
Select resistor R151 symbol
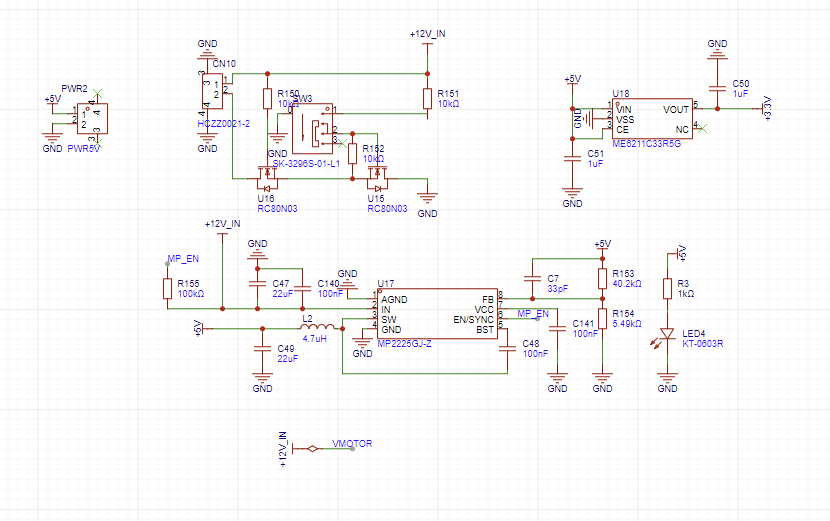point(428,98)
